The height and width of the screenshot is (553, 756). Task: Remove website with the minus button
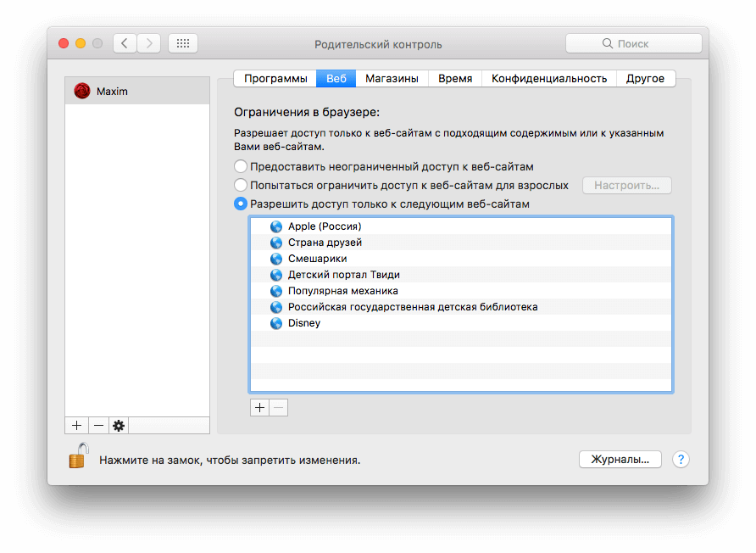tap(279, 408)
